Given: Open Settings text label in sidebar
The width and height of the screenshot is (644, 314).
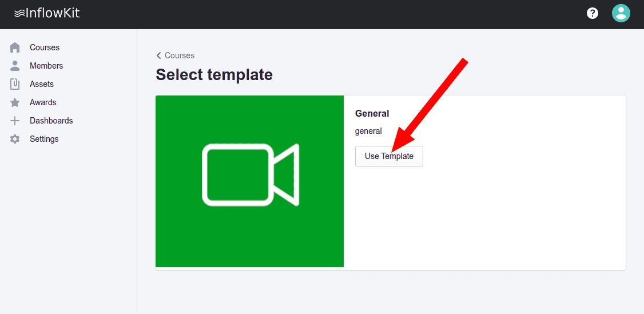Looking at the screenshot, I should tap(44, 139).
